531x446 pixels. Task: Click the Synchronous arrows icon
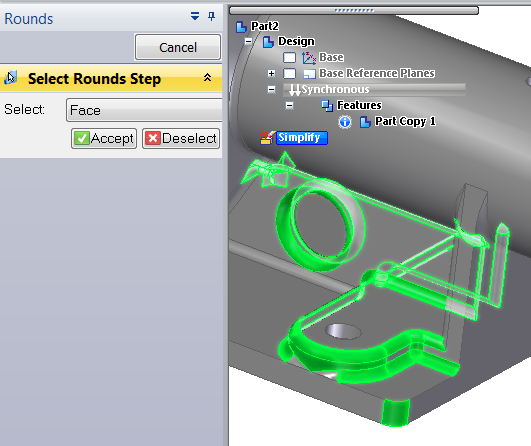pyautogui.click(x=295, y=90)
